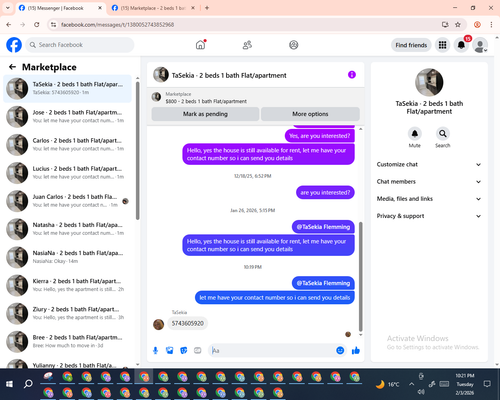The width and height of the screenshot is (500, 400).
Task: Click the back arrow next to Marketplace
Action: click(12, 67)
